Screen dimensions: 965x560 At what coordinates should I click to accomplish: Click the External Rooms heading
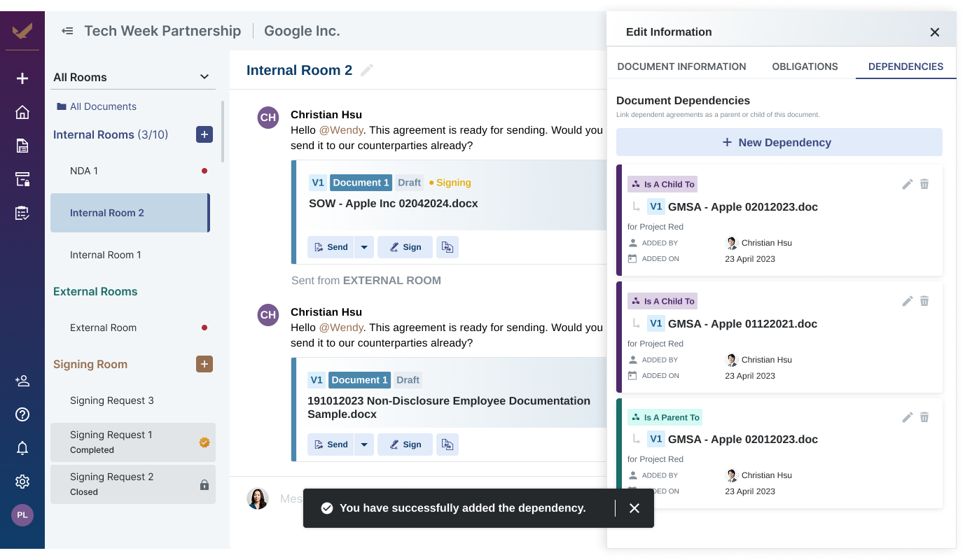[x=95, y=291]
